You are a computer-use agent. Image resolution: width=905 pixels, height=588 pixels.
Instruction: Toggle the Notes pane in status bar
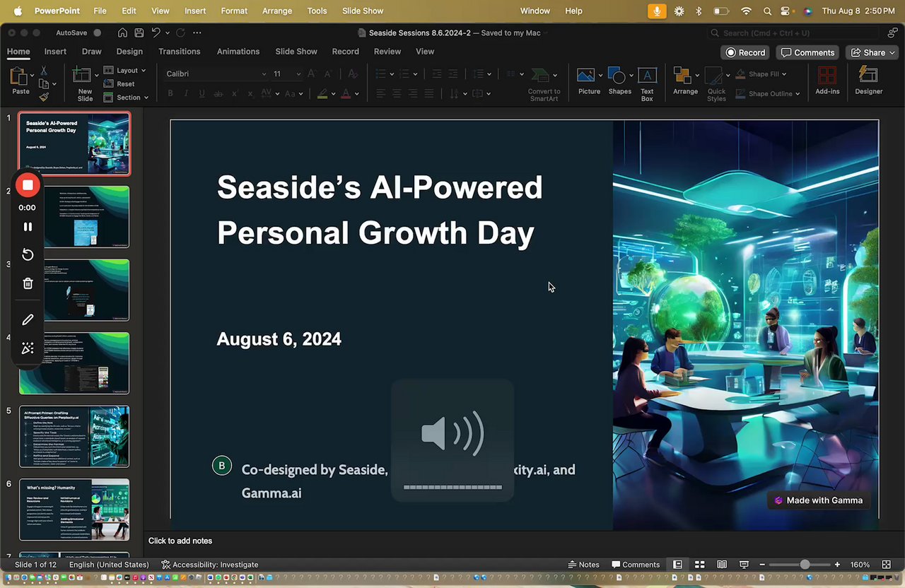point(583,565)
